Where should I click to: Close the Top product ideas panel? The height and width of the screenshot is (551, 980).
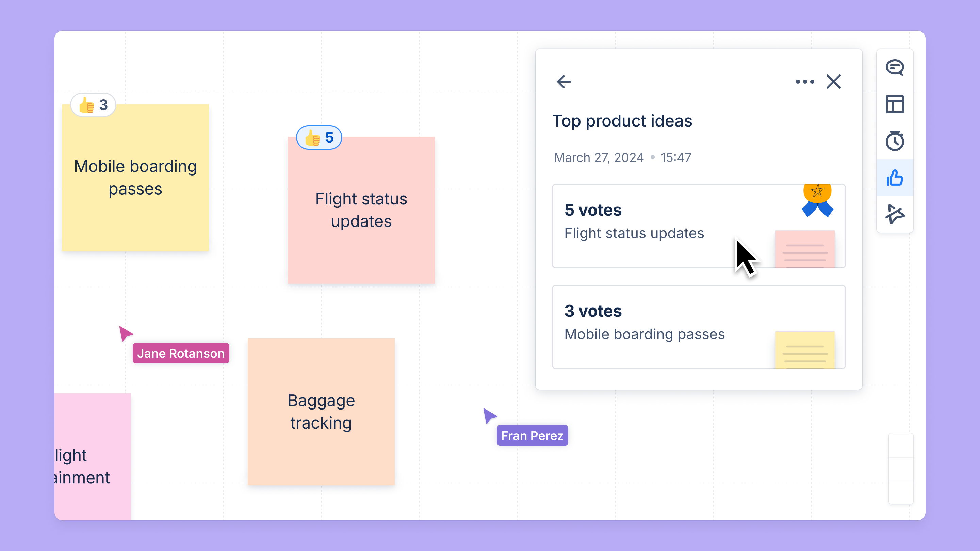(834, 81)
